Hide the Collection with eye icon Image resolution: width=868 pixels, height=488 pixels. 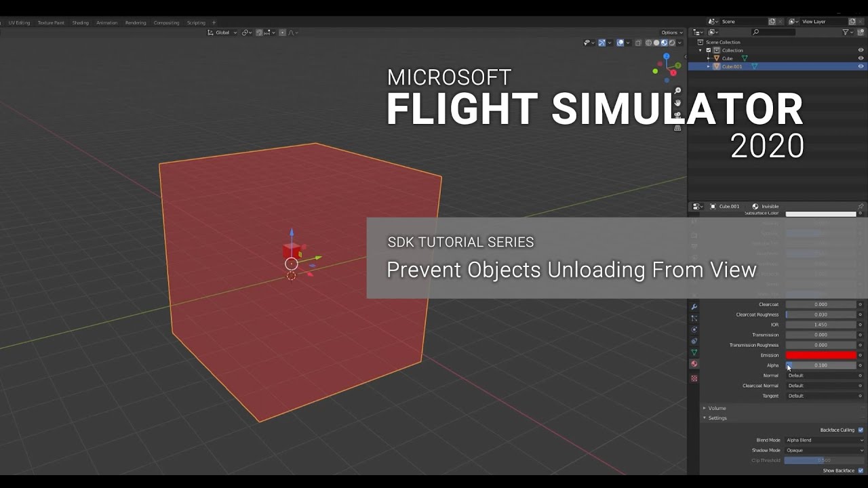click(x=861, y=50)
